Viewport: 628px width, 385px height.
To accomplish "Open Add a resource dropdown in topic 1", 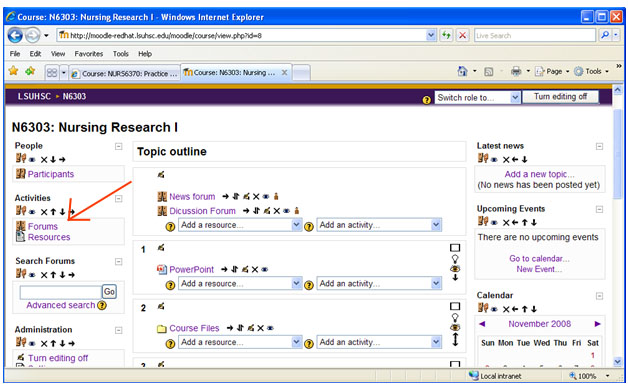I will [240, 284].
